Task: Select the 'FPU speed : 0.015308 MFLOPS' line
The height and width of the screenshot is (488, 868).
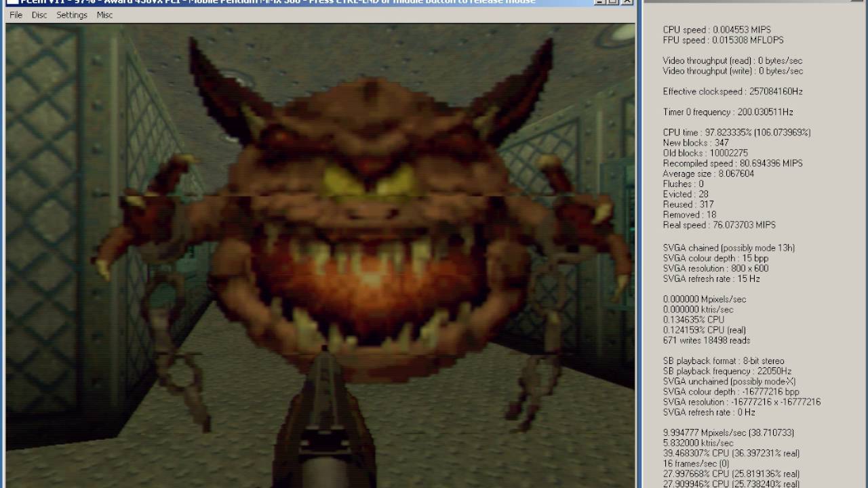Action: [723, 40]
